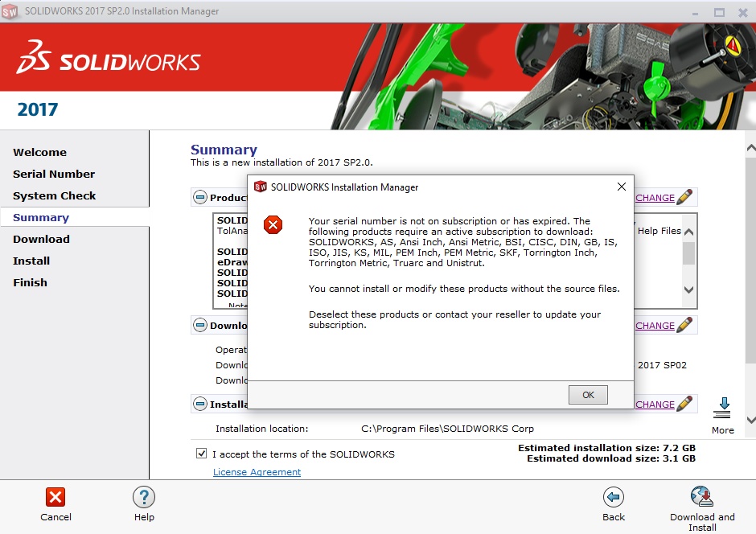756x534 pixels.
Task: Select the System Check step
Action: point(55,195)
